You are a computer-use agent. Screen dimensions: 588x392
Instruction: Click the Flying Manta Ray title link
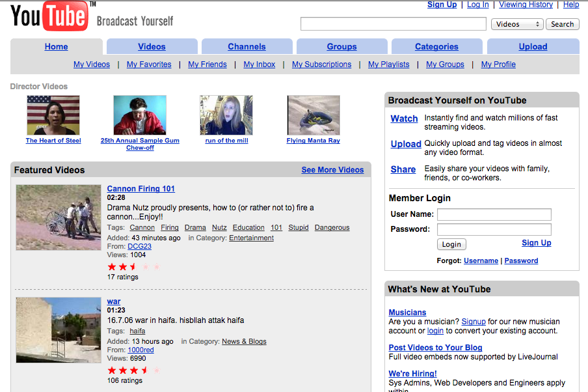click(x=313, y=141)
